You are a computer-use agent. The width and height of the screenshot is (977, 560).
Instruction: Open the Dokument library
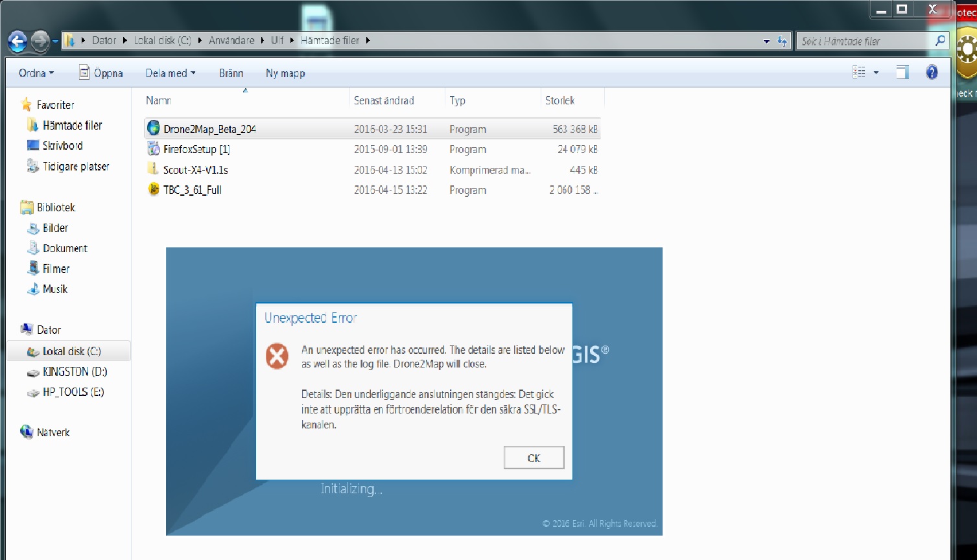(x=65, y=248)
